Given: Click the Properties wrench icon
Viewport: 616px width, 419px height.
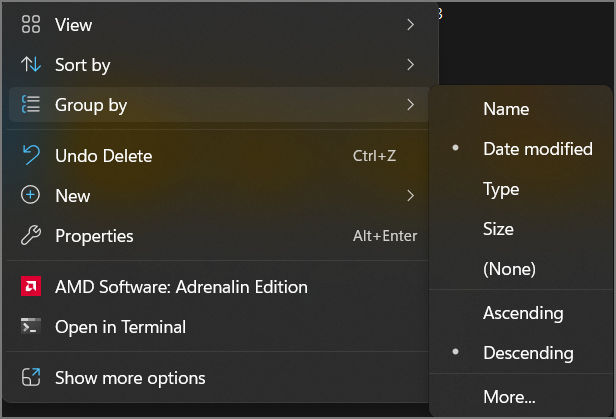Looking at the screenshot, I should 31,236.
